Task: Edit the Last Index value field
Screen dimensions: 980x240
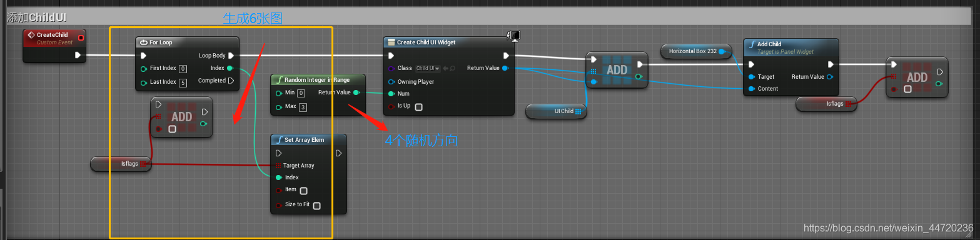Action: (x=183, y=82)
